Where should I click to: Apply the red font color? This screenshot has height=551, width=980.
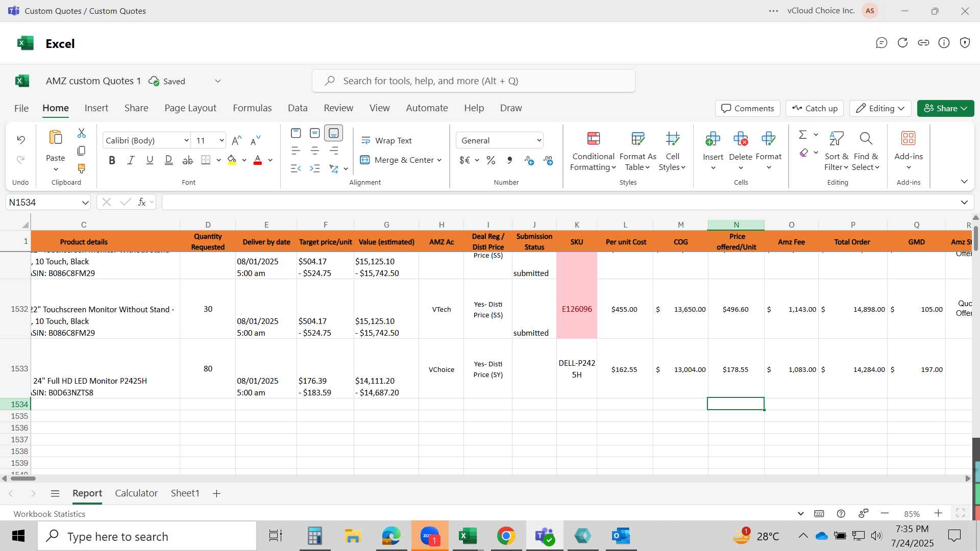(258, 160)
